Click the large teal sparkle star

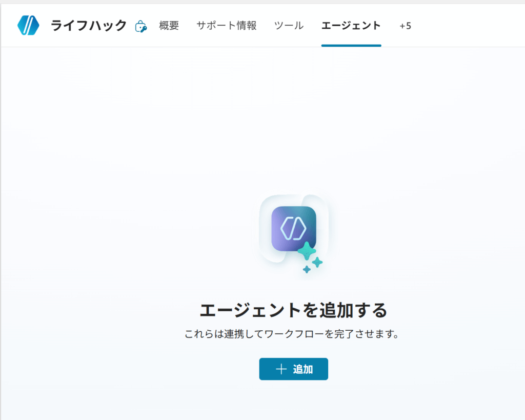307,251
